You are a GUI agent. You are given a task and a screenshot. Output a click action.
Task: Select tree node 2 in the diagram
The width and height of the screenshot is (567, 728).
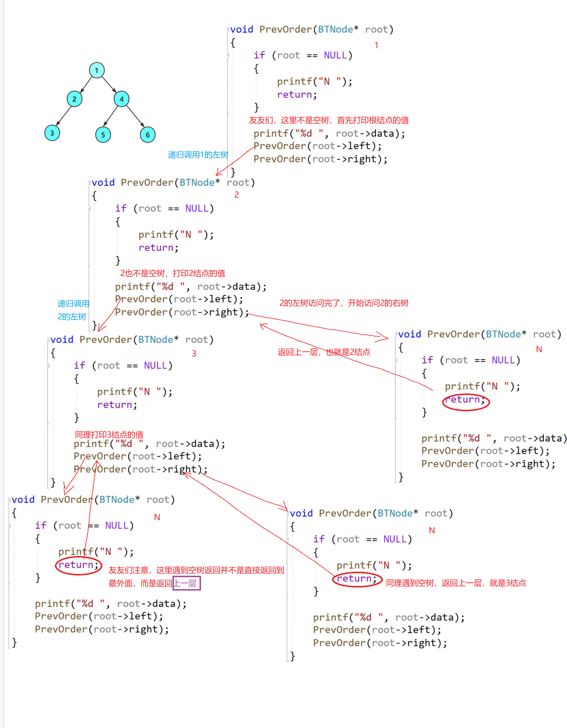(x=74, y=99)
